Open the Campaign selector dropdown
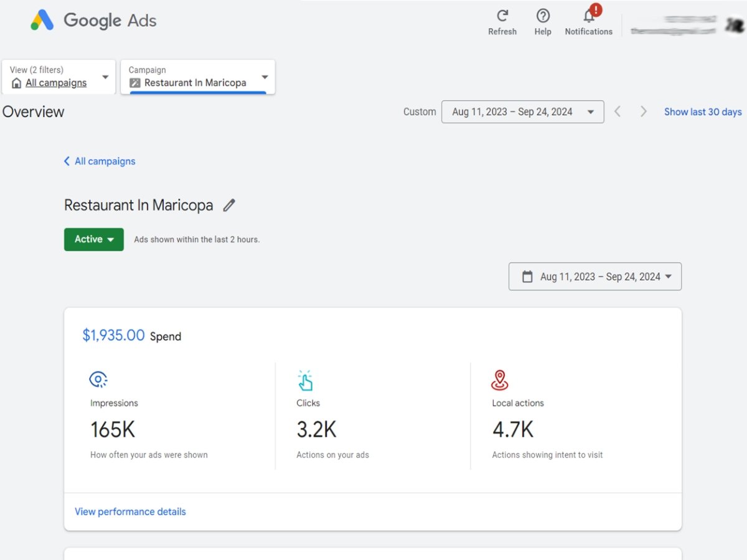Screen dimensions: 747x560 coord(197,77)
